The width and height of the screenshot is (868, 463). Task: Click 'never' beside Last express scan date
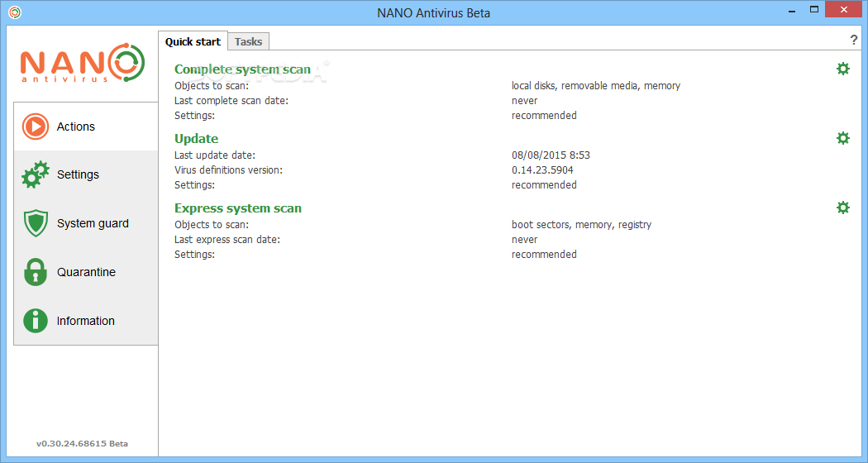tap(524, 240)
